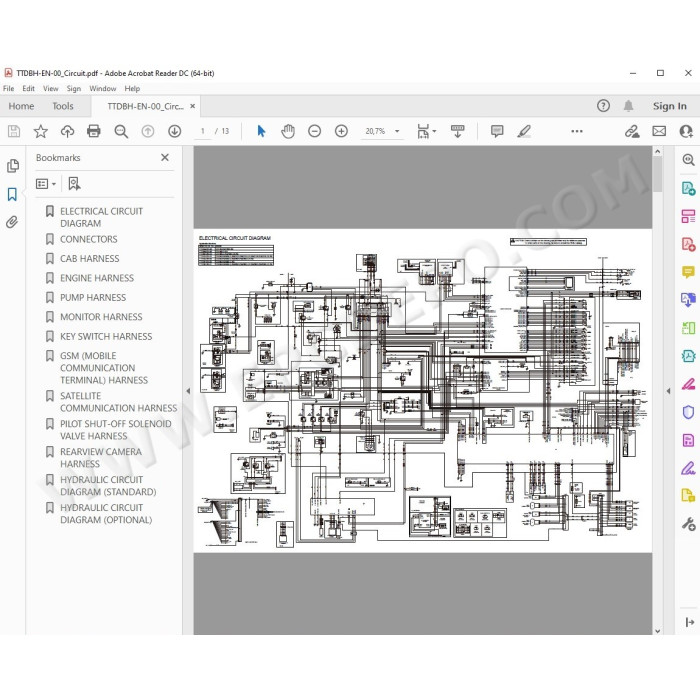Select the TTDBH-EN-00_Circ document tab
This screenshot has width=700, height=700.
[145, 106]
